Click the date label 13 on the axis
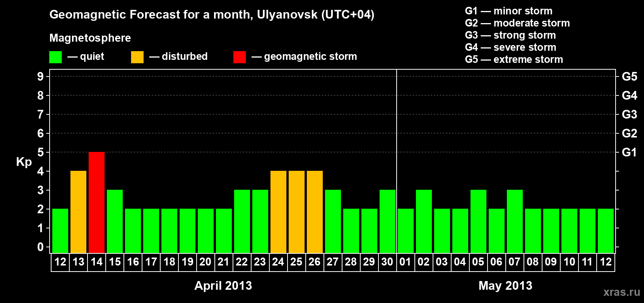 pyautogui.click(x=78, y=262)
